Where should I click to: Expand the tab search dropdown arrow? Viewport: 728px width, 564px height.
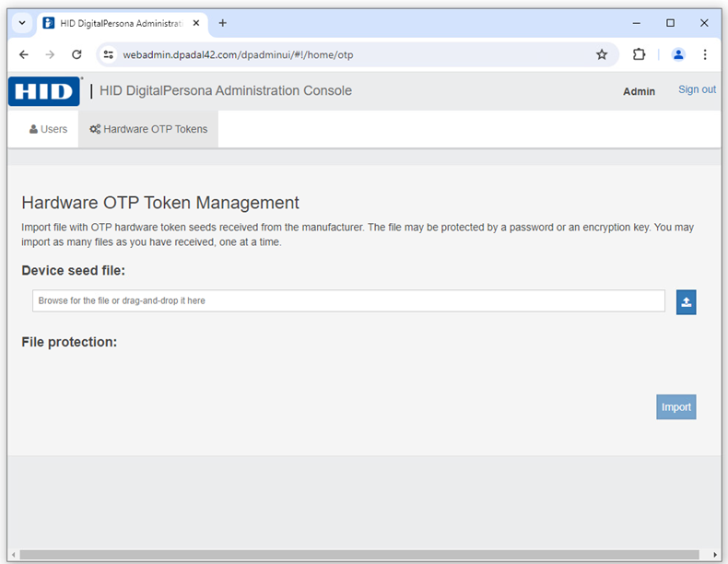point(22,23)
